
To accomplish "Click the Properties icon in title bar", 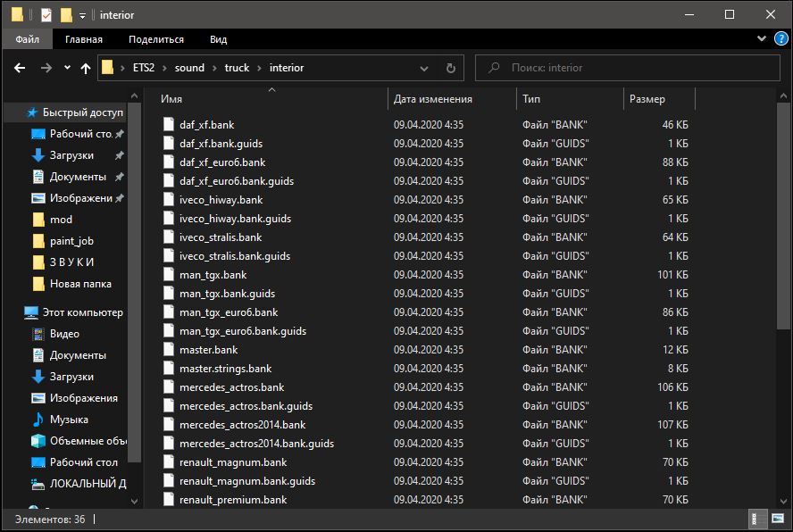I will (x=46, y=15).
